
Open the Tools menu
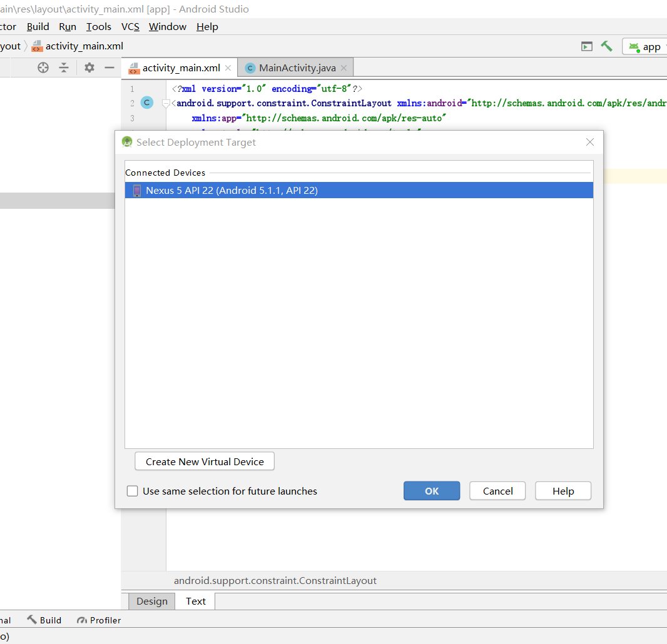tap(99, 27)
